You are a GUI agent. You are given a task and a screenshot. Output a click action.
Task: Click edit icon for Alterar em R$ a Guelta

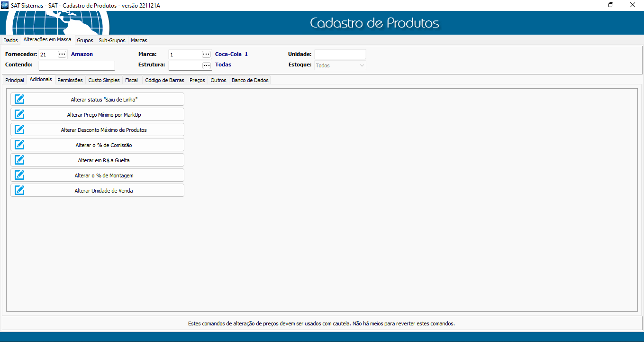click(19, 160)
